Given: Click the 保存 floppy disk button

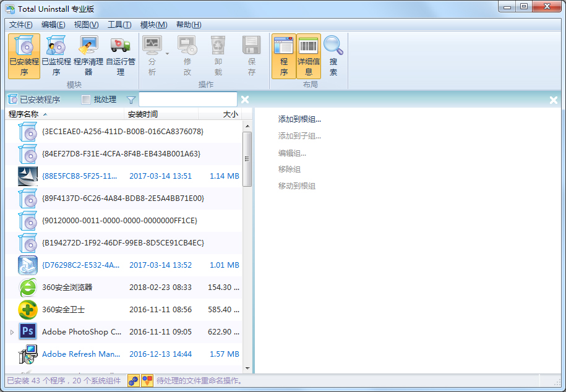Looking at the screenshot, I should point(252,56).
